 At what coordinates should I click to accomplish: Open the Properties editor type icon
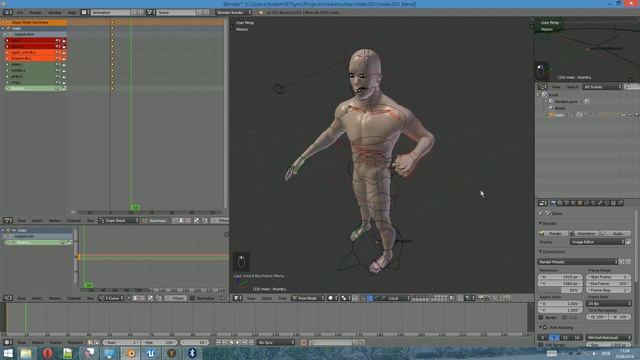click(542, 203)
